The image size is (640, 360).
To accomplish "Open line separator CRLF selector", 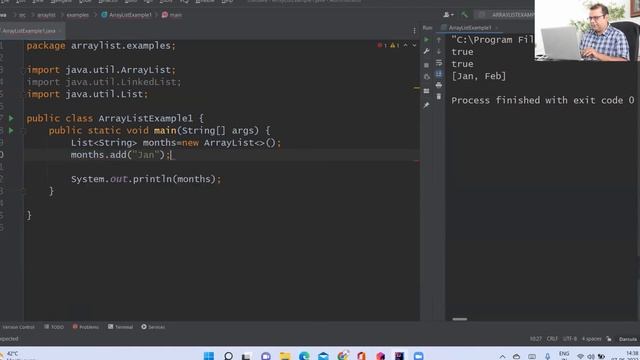I will pos(552,339).
